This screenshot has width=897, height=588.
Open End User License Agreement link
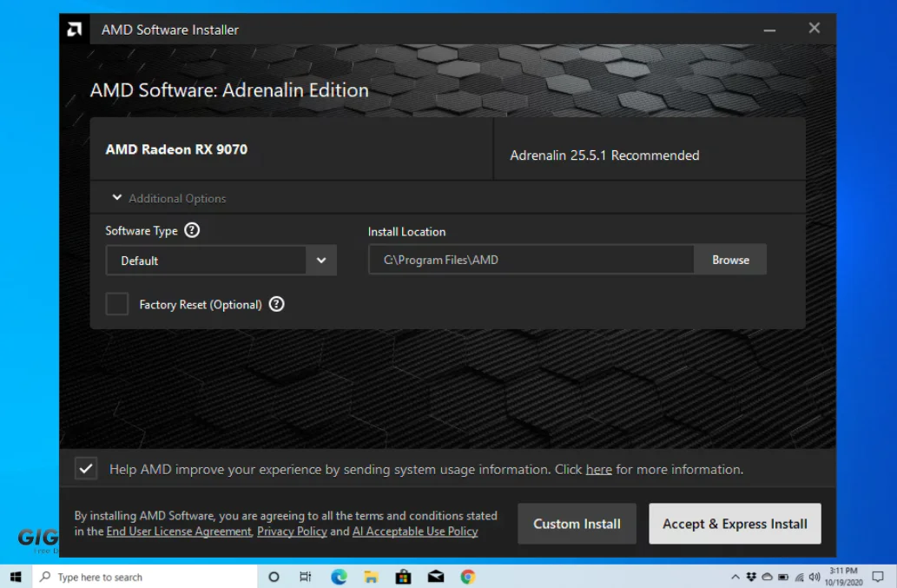point(179,532)
